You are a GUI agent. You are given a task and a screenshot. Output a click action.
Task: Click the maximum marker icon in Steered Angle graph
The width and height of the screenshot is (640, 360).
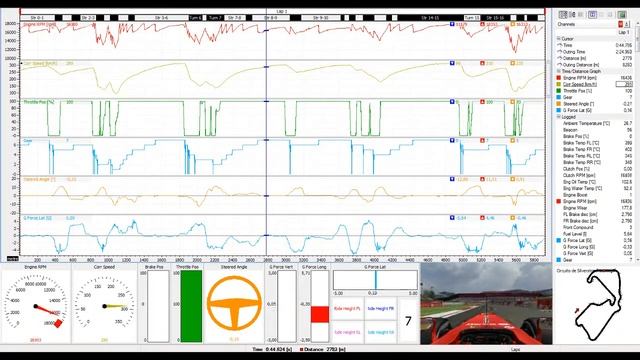tap(482, 179)
